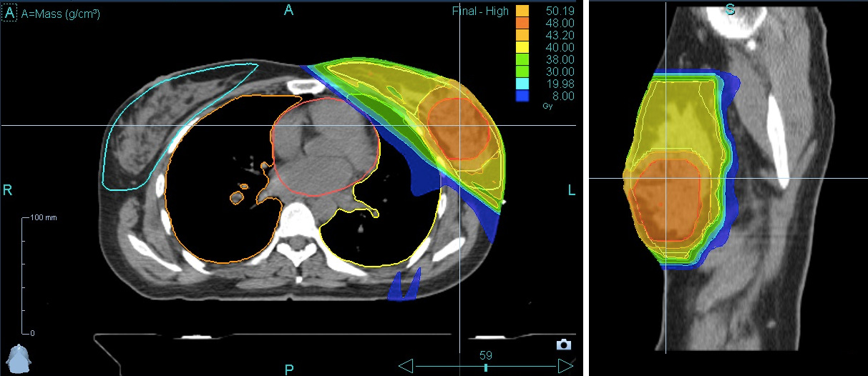Click the 48.00 Gy orange swatch

click(522, 23)
